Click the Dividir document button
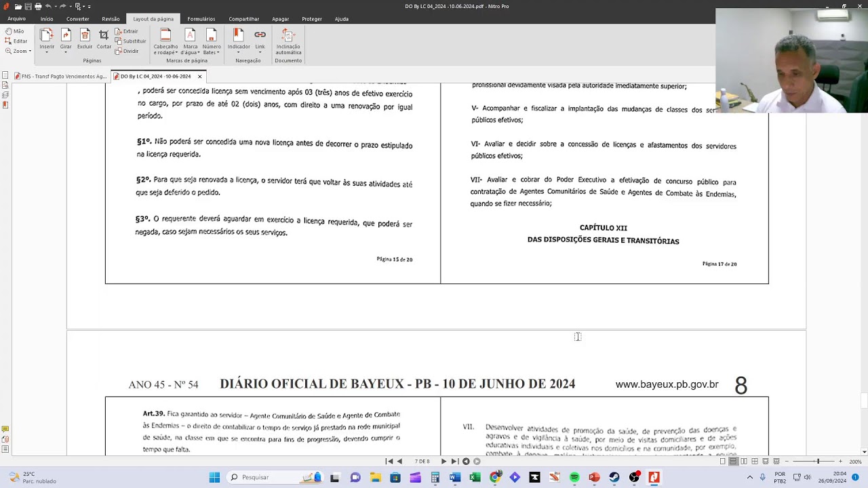Viewport: 868px width, 488px height. pyautogui.click(x=127, y=51)
